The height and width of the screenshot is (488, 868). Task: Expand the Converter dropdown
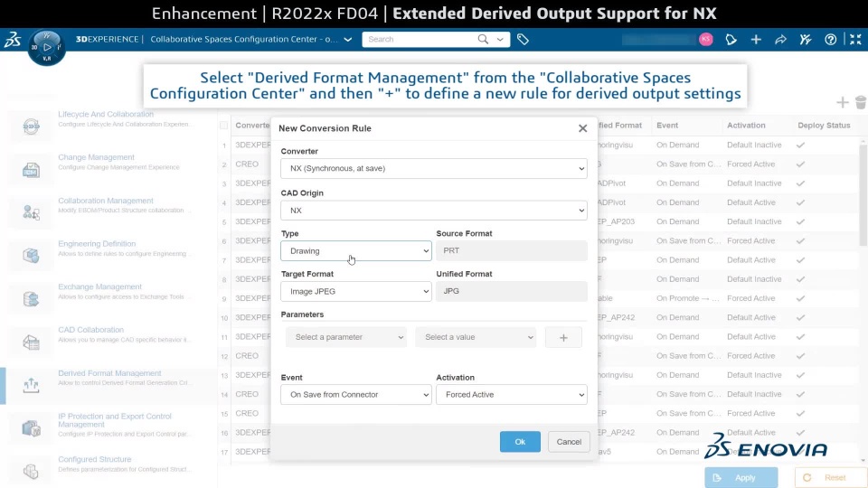tap(433, 168)
